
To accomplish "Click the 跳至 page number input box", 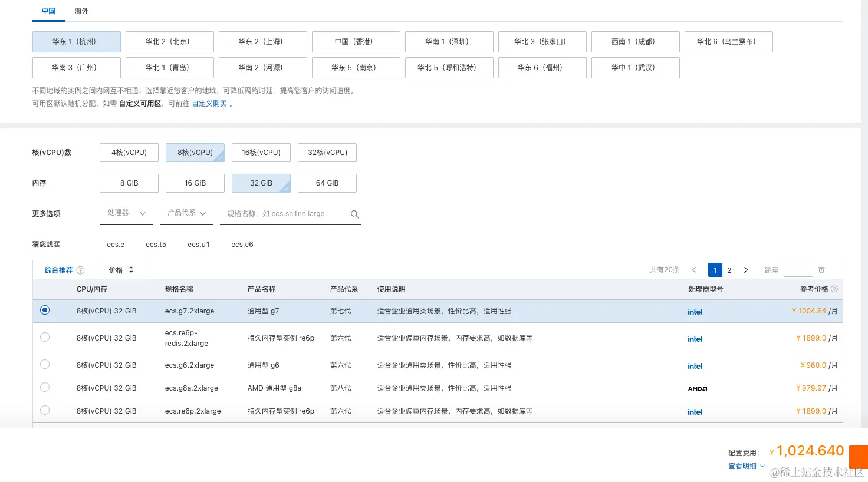I will coord(798,270).
